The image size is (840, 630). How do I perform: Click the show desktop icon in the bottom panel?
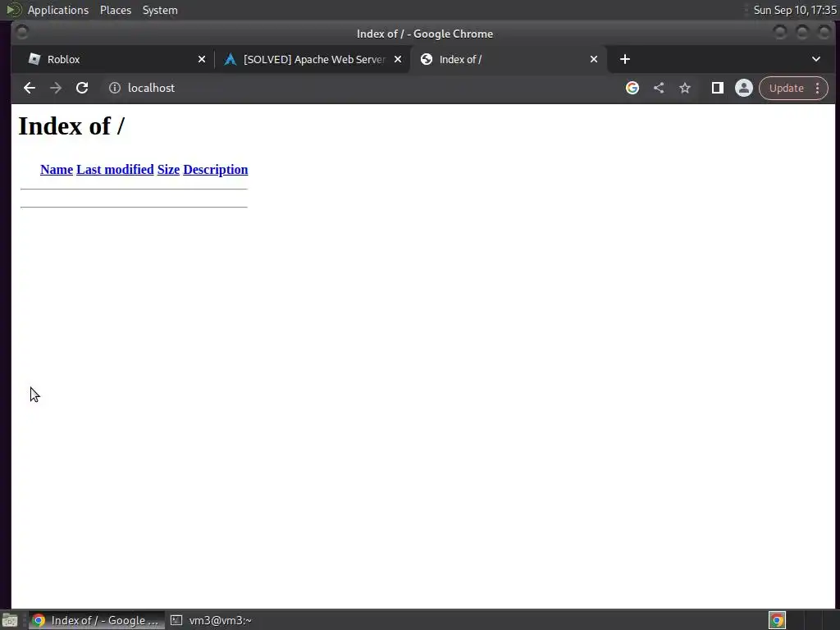click(10, 620)
